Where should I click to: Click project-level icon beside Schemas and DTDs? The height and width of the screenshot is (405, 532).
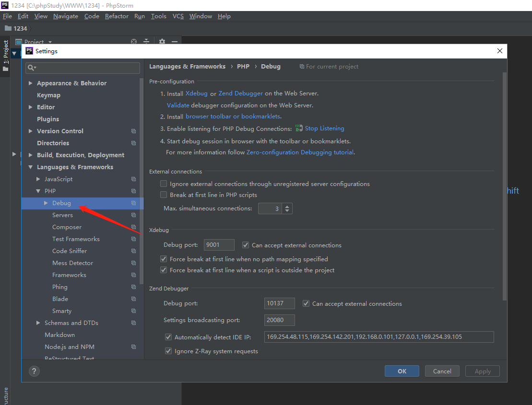pyautogui.click(x=134, y=323)
